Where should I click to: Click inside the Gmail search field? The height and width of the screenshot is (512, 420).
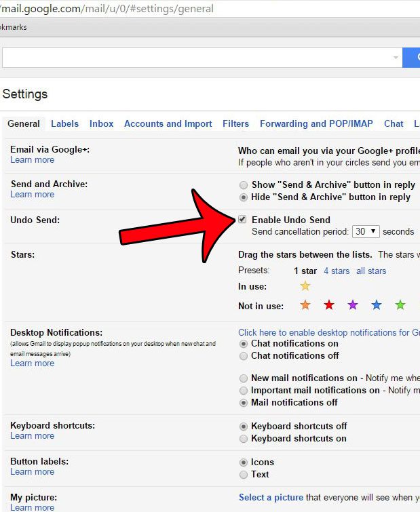pos(197,58)
